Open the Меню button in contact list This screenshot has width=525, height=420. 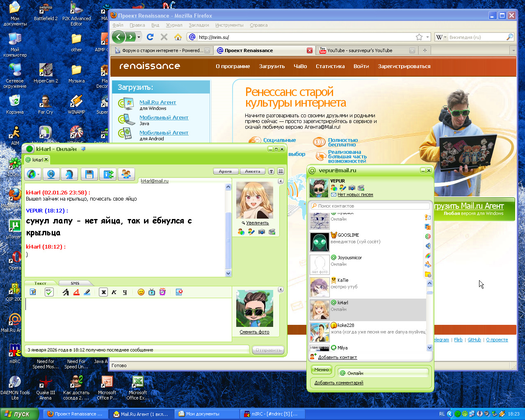click(322, 370)
